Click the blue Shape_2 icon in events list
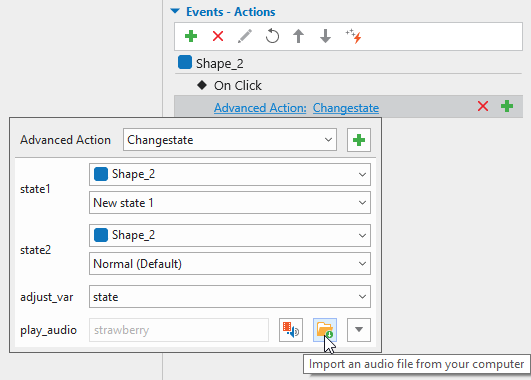 pyautogui.click(x=185, y=62)
